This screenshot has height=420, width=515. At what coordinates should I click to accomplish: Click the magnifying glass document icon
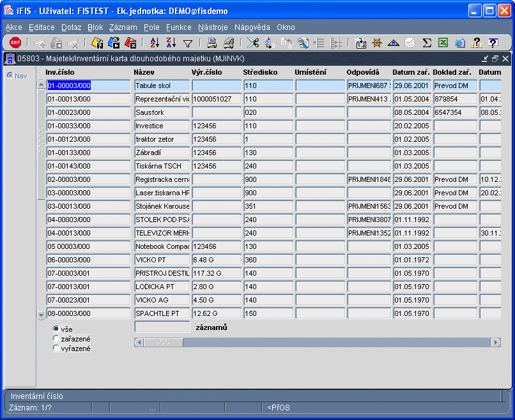(x=302, y=43)
